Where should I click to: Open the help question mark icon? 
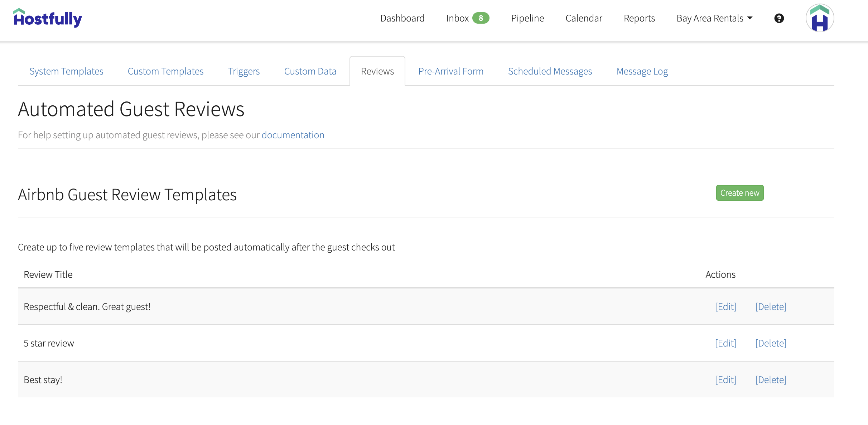779,18
